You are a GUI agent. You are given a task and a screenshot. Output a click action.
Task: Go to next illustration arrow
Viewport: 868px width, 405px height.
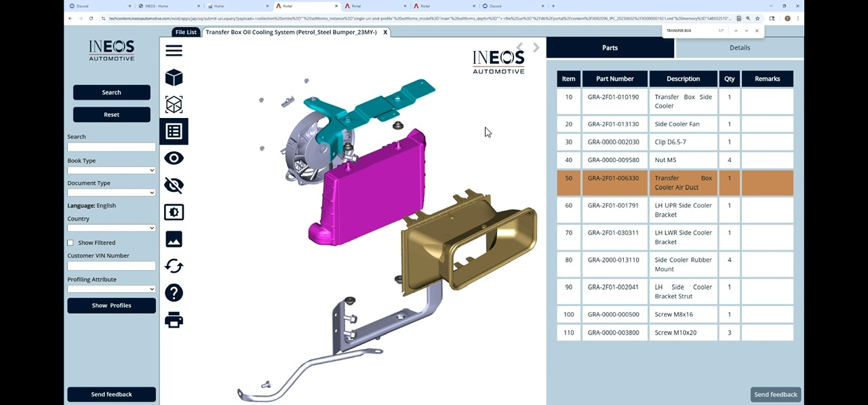point(536,47)
